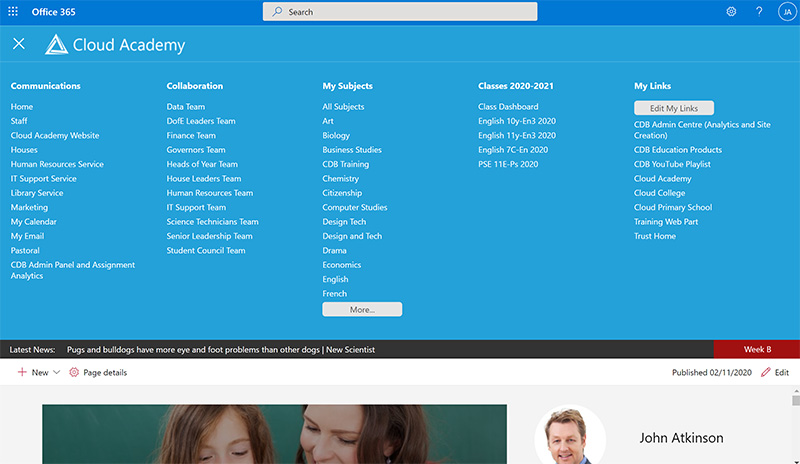Click the Cloud Academy triangle logo
Screen dimensions: 800x464
click(56, 44)
